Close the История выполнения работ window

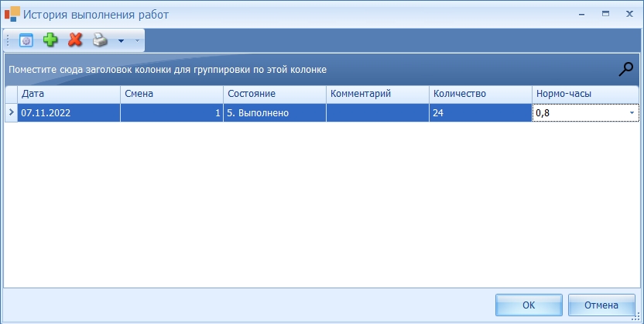pos(629,14)
